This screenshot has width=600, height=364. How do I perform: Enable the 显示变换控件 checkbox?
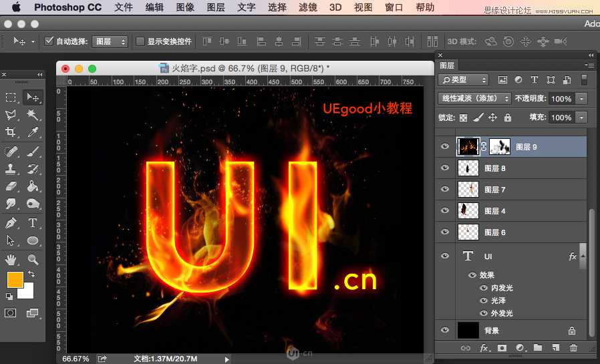(x=140, y=41)
